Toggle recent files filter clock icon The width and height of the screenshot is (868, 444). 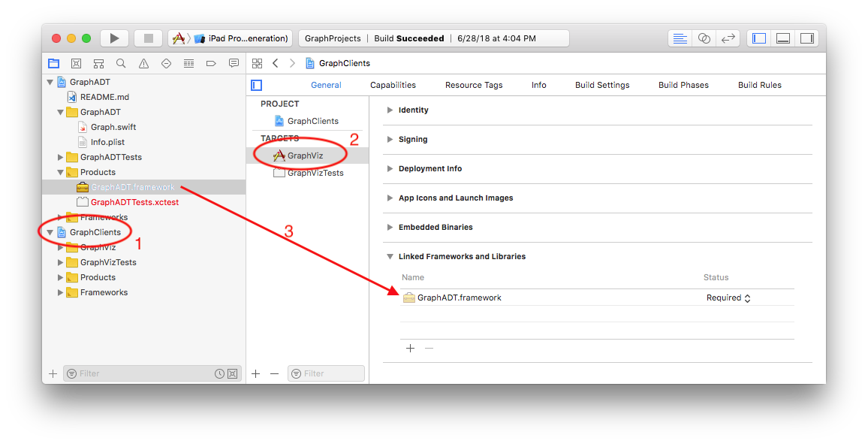coord(219,373)
